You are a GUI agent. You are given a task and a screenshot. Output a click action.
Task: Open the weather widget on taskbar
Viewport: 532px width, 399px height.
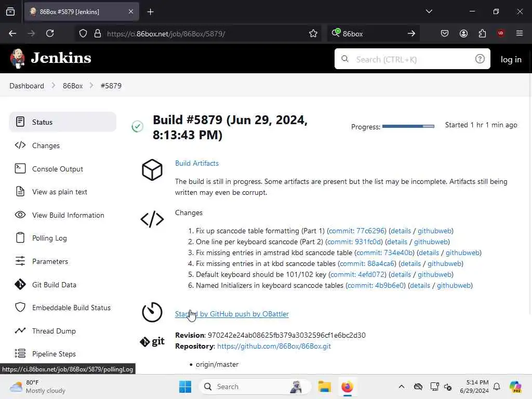click(x=37, y=387)
